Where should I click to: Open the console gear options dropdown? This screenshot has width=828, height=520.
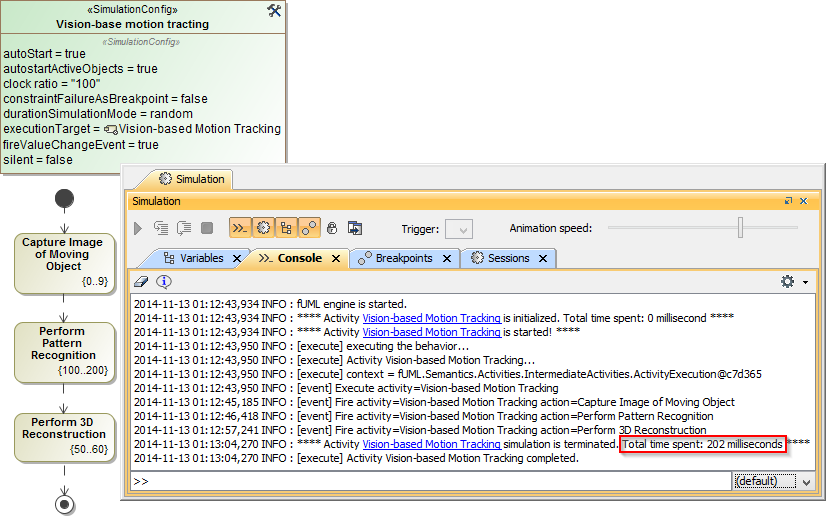tap(793, 282)
